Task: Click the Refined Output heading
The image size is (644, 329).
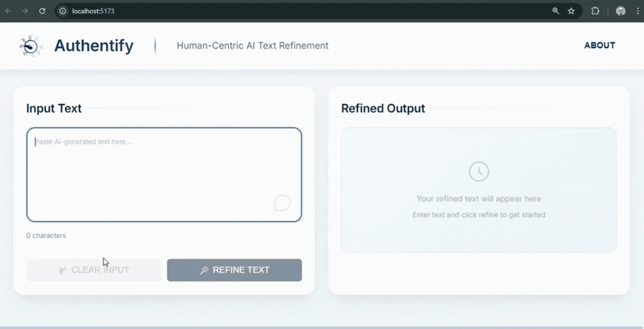Action: pyautogui.click(x=383, y=108)
